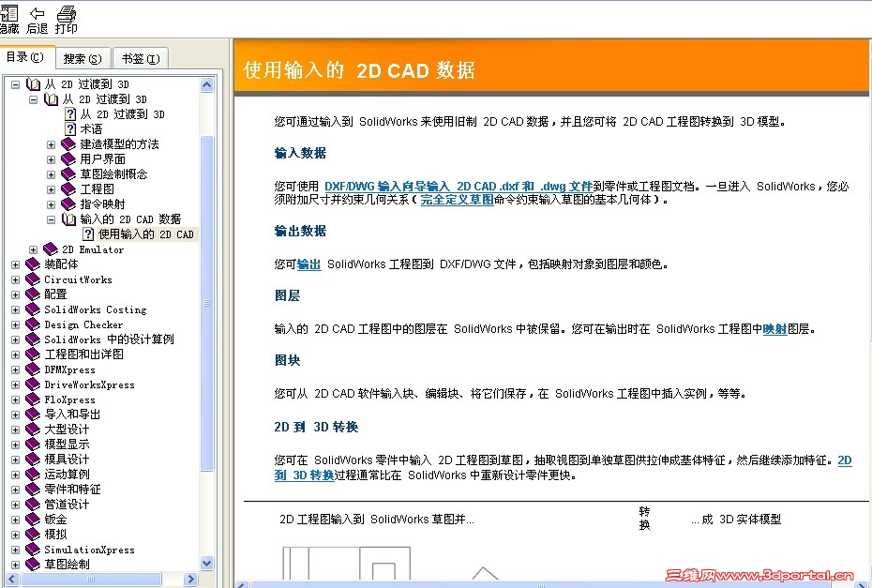Click the book icon next to 2D Emulator
The image size is (872, 588).
coord(51,249)
